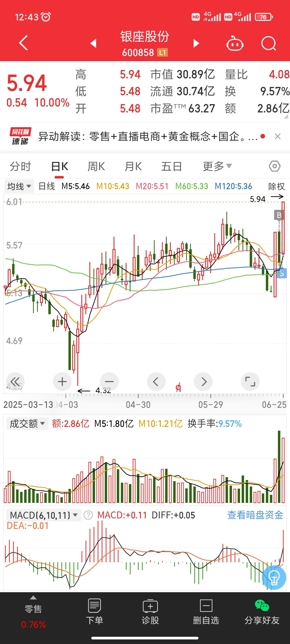Tap the floating lightbulb tip button

[274, 577]
